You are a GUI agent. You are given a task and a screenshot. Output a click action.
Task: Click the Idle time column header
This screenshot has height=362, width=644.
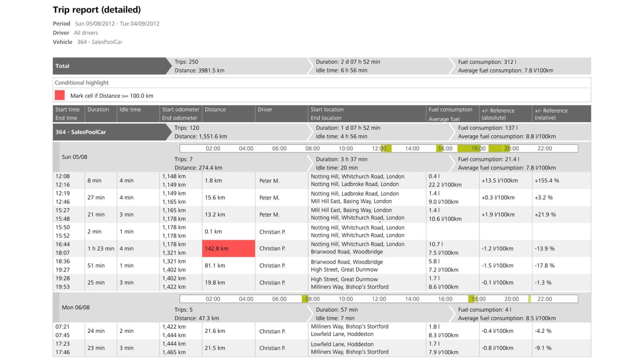tap(129, 110)
